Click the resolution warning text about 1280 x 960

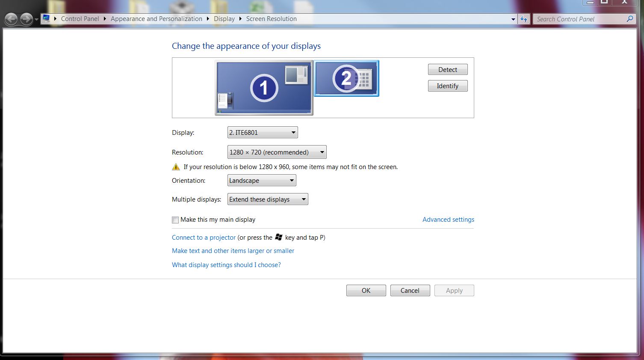[291, 167]
